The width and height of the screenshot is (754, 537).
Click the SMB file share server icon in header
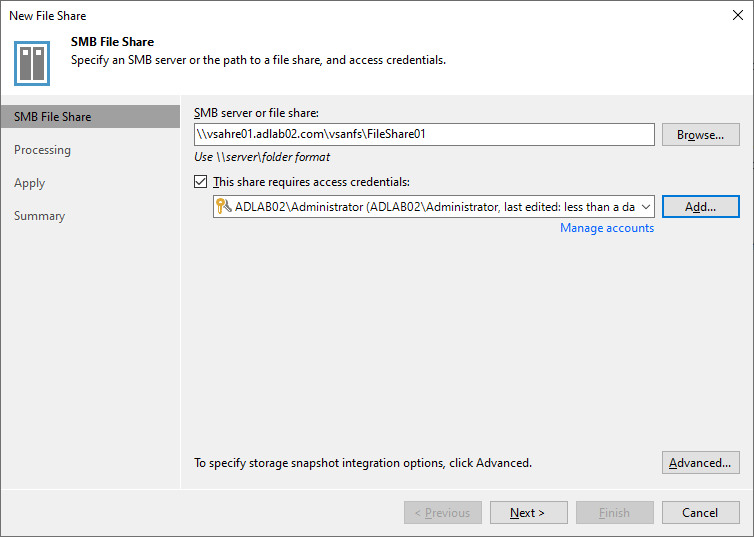(32, 63)
